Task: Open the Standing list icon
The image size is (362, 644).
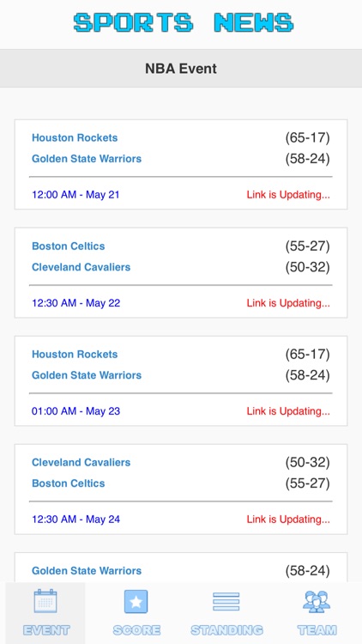Action: (226, 602)
